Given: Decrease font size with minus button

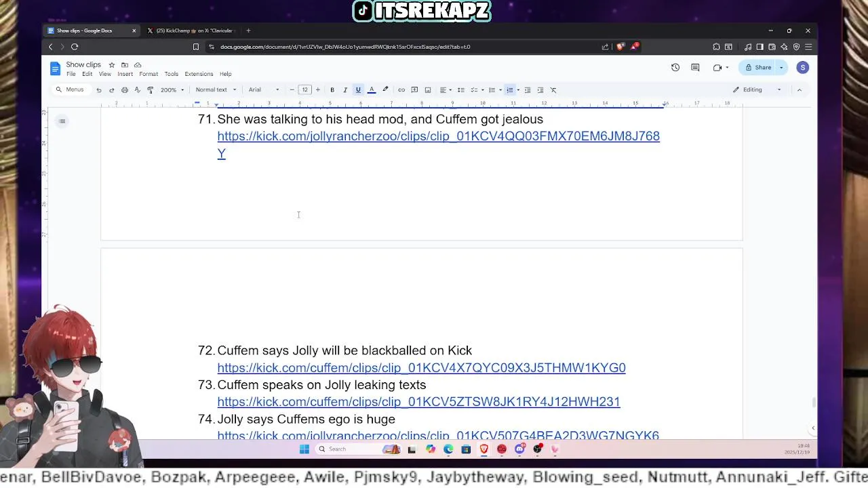Looking at the screenshot, I should pos(292,90).
